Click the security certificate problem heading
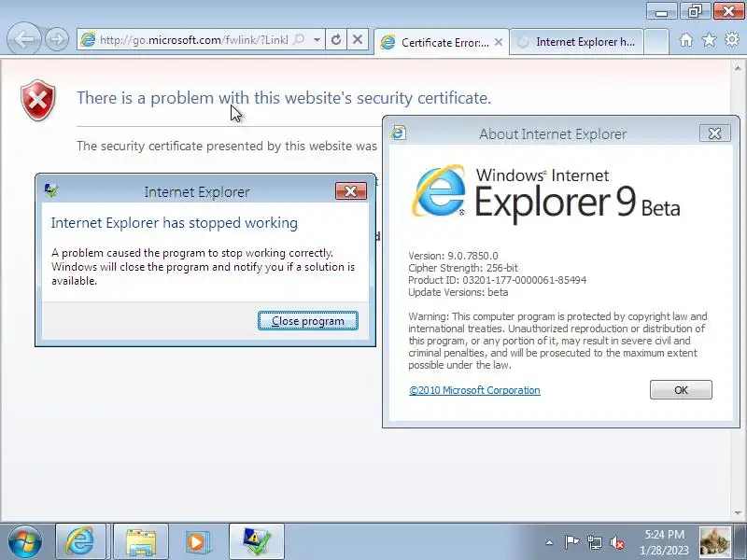The height and width of the screenshot is (560, 747). click(x=284, y=98)
